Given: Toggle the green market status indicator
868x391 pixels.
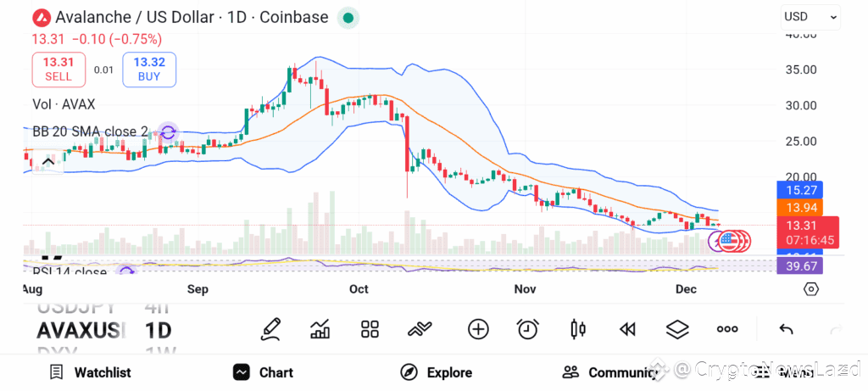Looking at the screenshot, I should click(x=348, y=18).
